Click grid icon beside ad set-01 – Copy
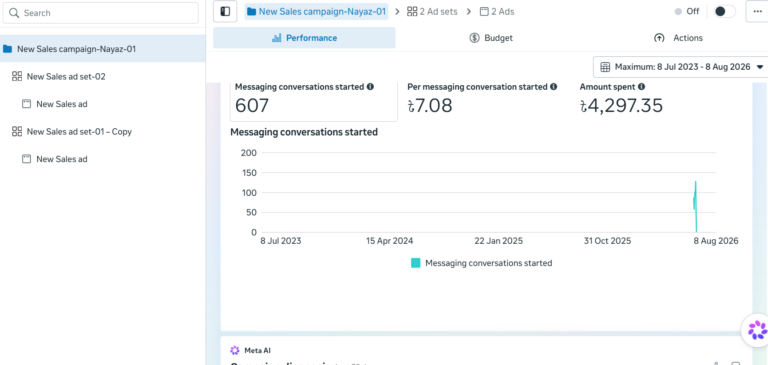 point(17,131)
